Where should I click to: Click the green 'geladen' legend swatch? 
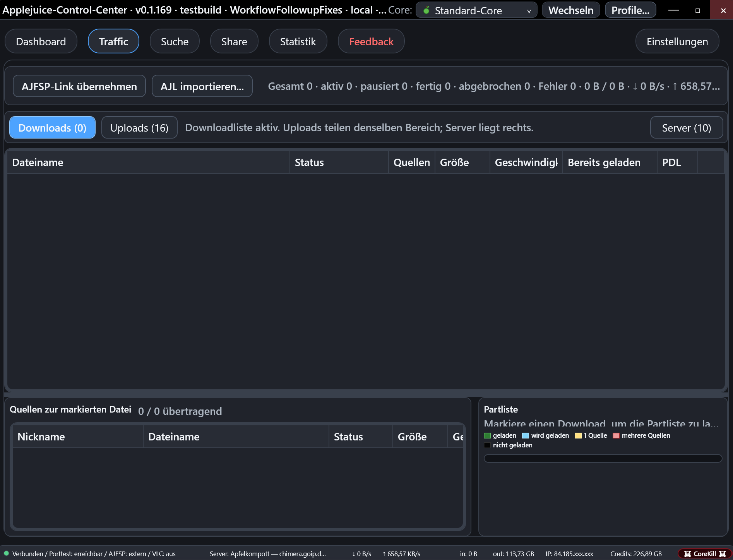(487, 436)
